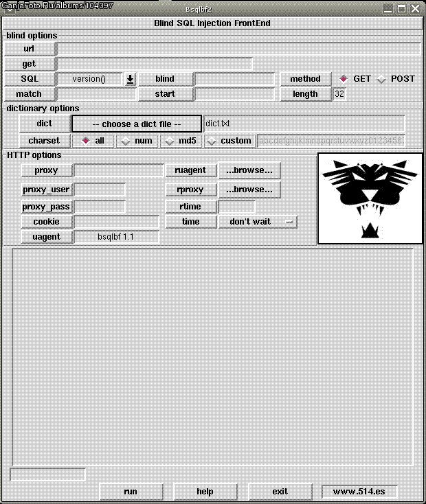This screenshot has width=426, height=504.
Task: Open the help button
Action: click(205, 492)
